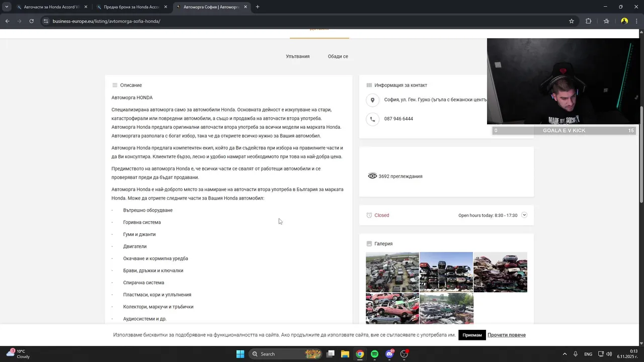
Task: Click the GOALA E V KICK overlay bar
Action: point(564,131)
